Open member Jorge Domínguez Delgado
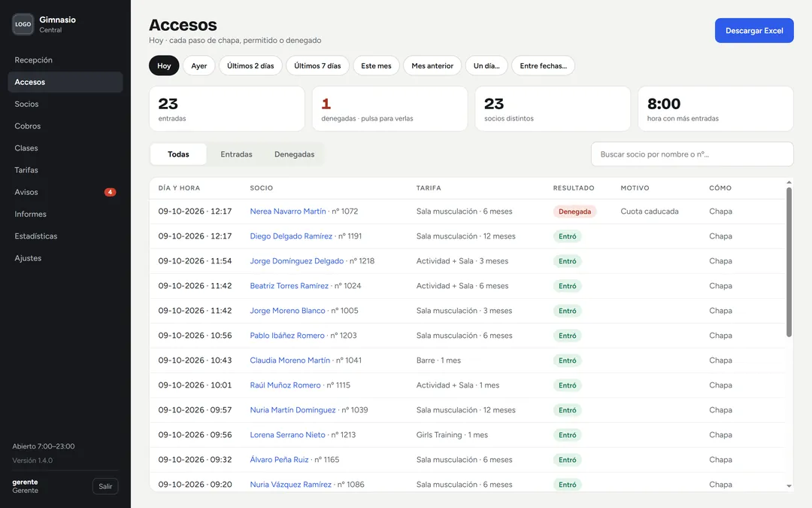 tap(297, 261)
